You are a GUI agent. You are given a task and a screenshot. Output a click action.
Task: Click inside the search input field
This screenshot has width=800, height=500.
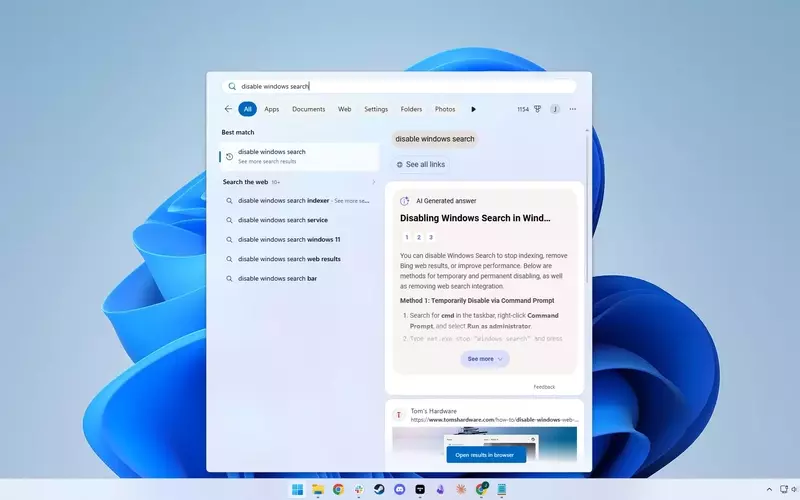[x=399, y=86]
